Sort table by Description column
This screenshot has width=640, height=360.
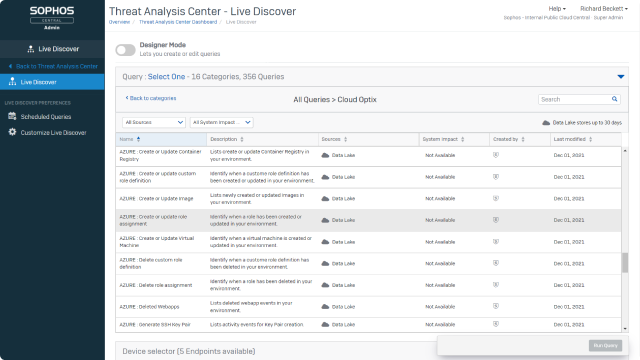262,139
